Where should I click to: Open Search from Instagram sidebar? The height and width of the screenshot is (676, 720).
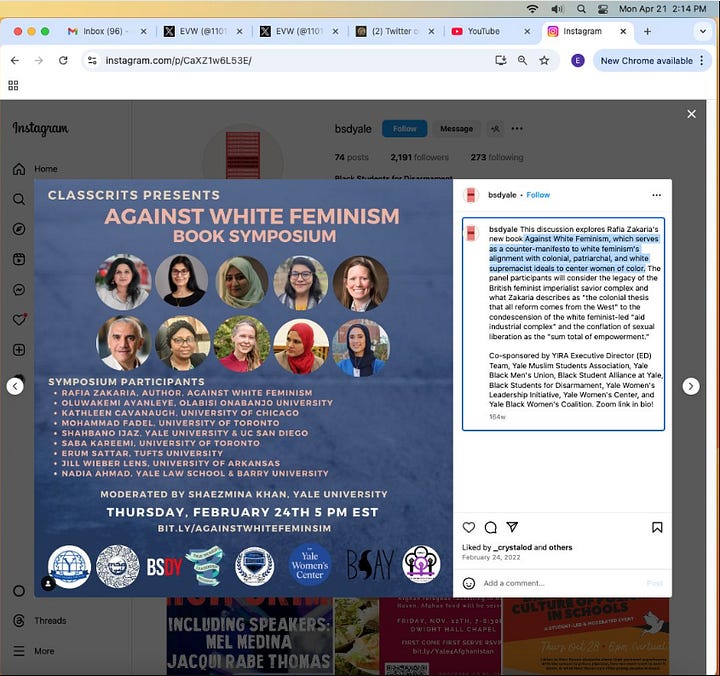coord(19,199)
